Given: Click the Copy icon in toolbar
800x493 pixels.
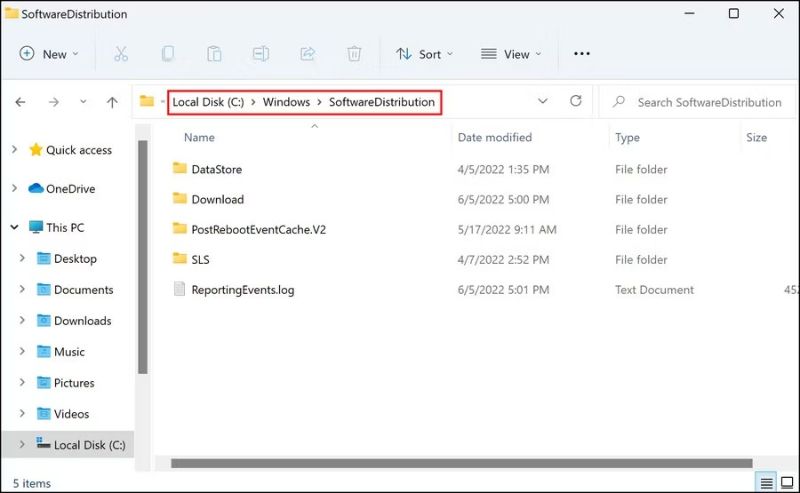Looking at the screenshot, I should [x=168, y=54].
